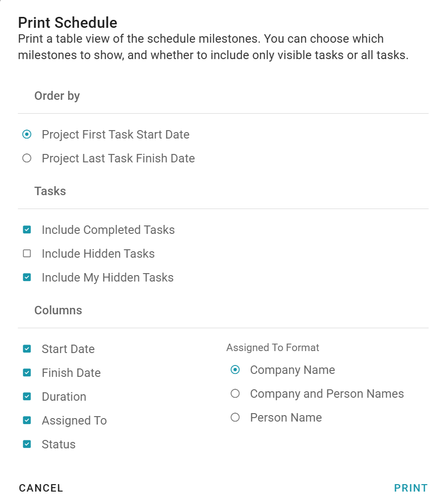Click Project Last Task Finish Date label
Image resolution: width=444 pixels, height=504 pixels.
pyautogui.click(x=118, y=158)
